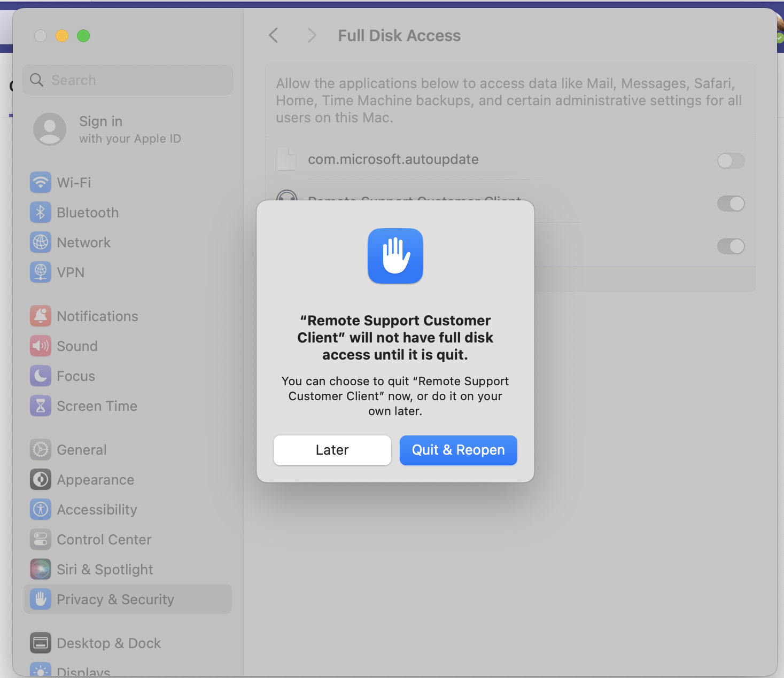Go forward using the right chevron
This screenshot has width=784, height=678.
(x=312, y=36)
